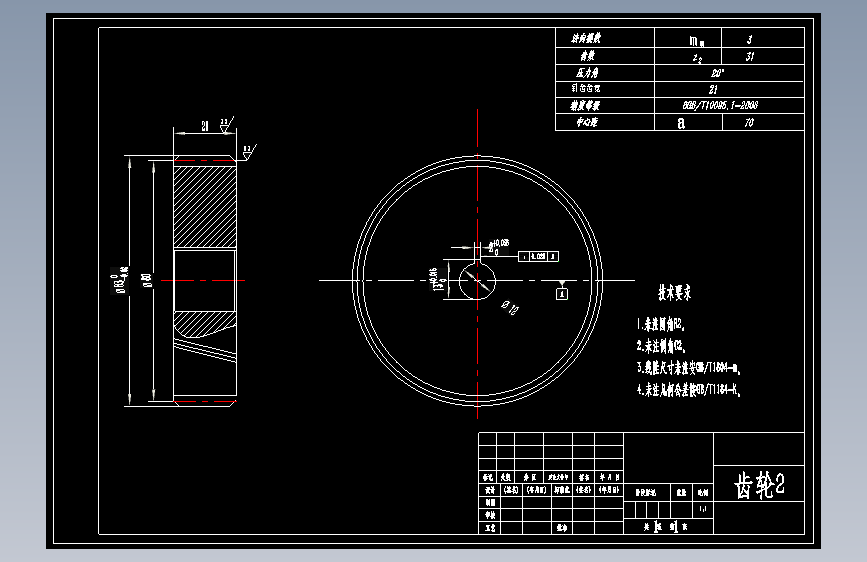Select the 齿轮2 title text in title block
This screenshot has height=562, width=867.
point(759,485)
